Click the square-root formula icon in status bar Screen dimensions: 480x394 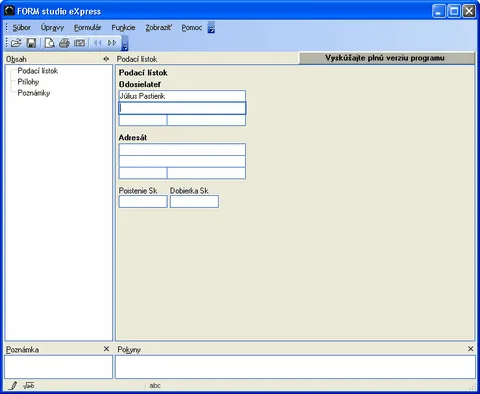(x=29, y=386)
